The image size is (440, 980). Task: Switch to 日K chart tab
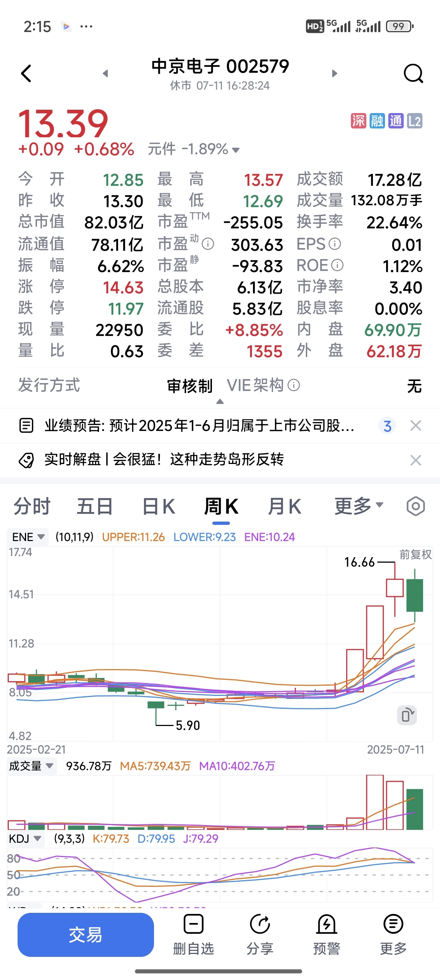(159, 507)
